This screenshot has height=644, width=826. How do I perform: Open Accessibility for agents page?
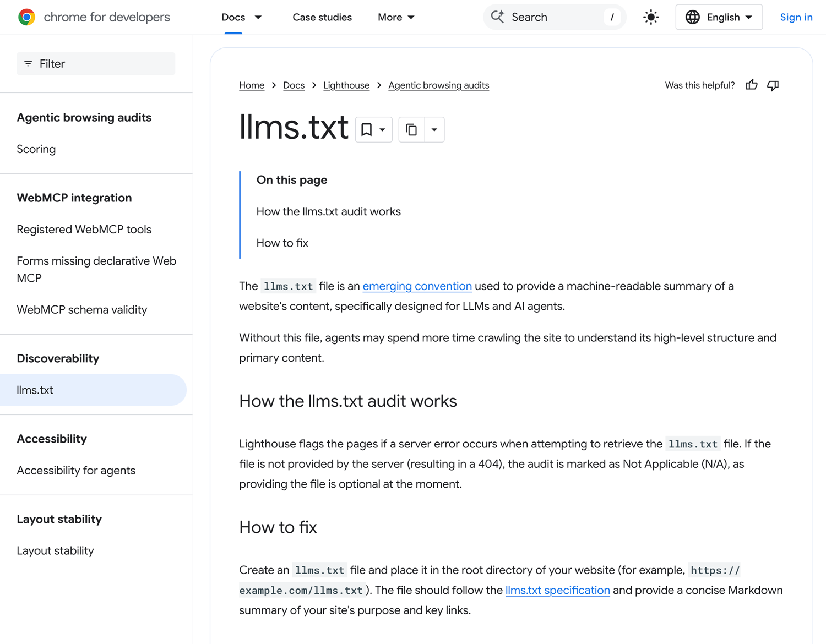pos(76,471)
